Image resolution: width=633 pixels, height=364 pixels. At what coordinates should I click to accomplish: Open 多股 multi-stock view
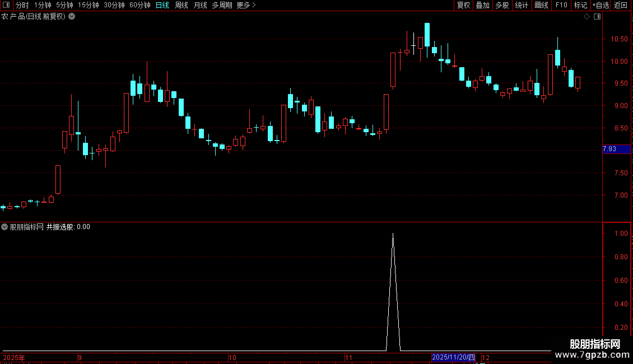coord(502,5)
